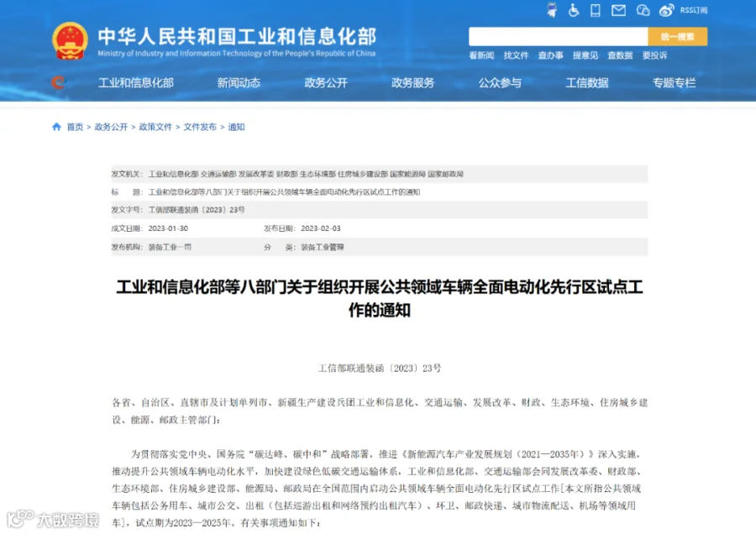Open the 工信数据 nav menu
The image size is (756, 534).
pyautogui.click(x=587, y=83)
